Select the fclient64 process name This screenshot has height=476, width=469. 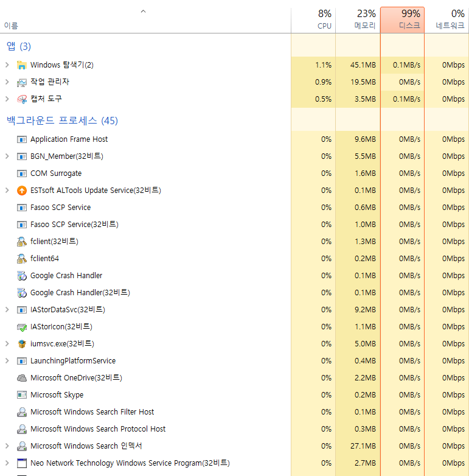point(44,259)
